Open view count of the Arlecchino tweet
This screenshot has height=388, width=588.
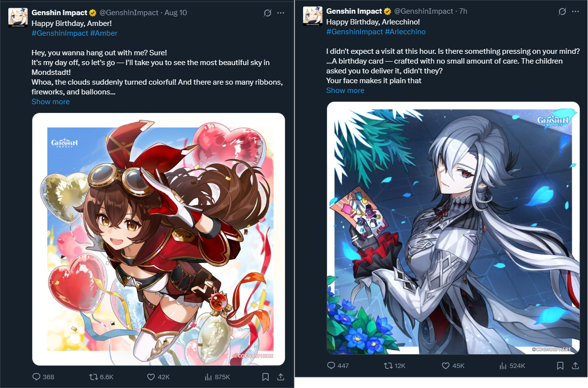click(512, 365)
